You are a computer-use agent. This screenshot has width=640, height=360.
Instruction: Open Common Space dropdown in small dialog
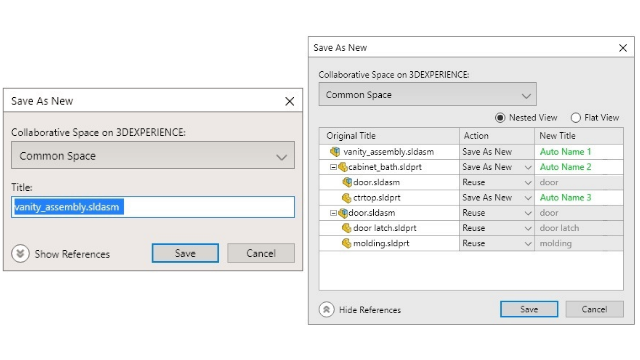pos(153,156)
